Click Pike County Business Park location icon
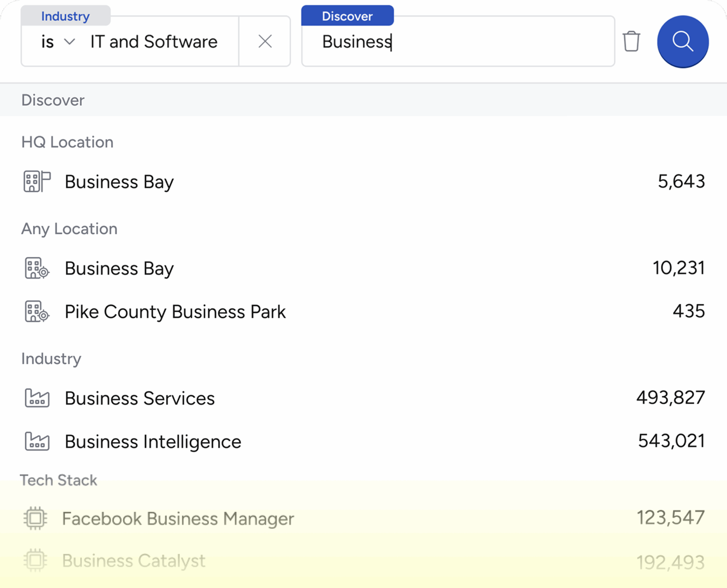The width and height of the screenshot is (727, 588). coord(37,311)
